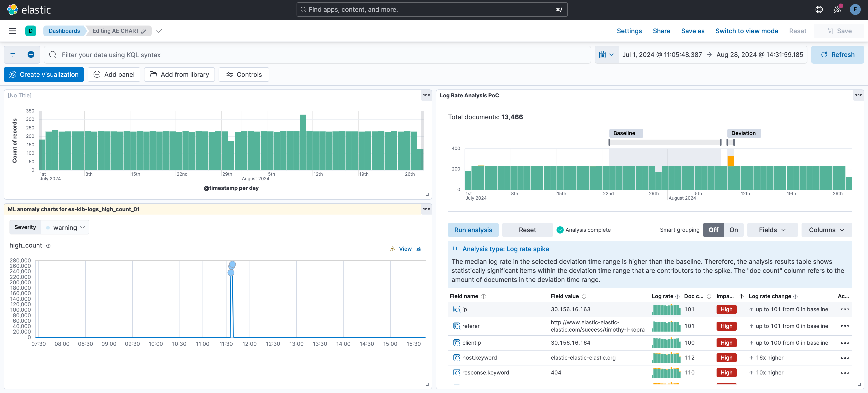Open the Share menu item
This screenshot has width=868, height=393.
click(x=661, y=31)
